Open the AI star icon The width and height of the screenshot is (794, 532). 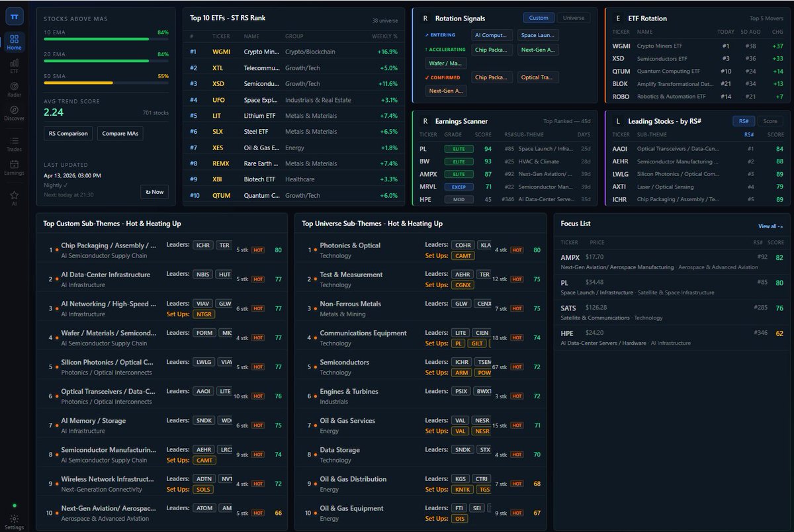pos(14,198)
